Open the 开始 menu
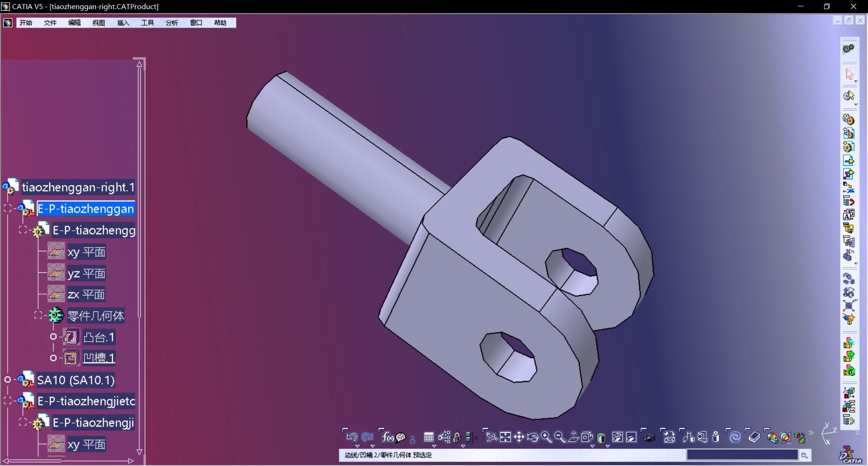 (x=26, y=23)
